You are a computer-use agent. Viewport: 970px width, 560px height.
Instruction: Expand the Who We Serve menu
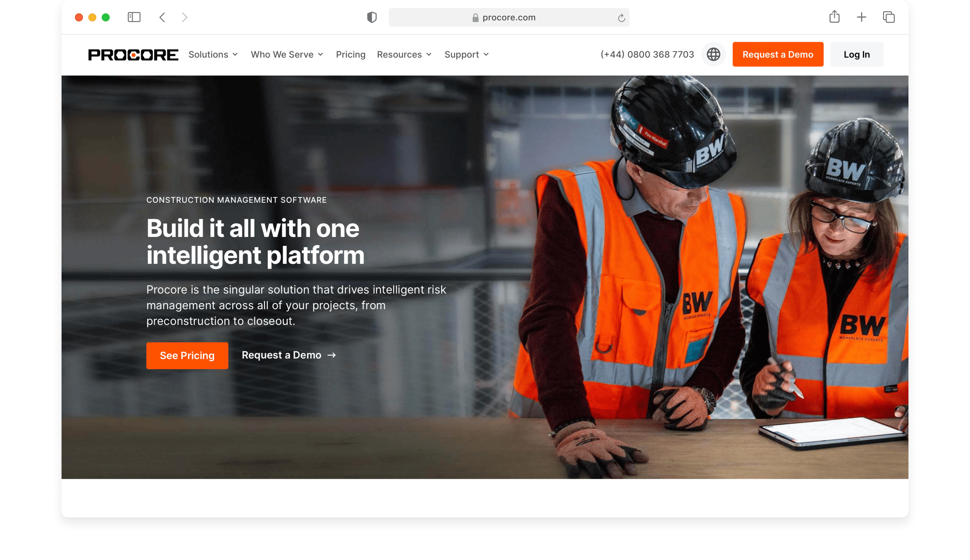pyautogui.click(x=287, y=54)
